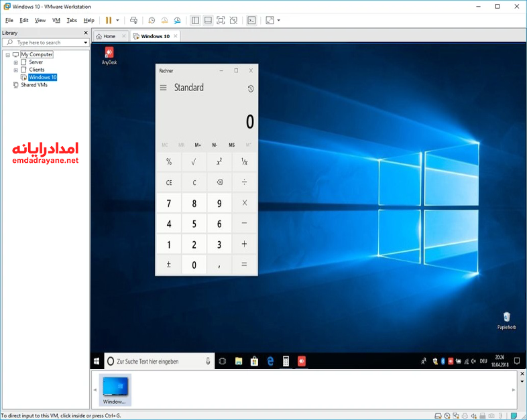This screenshot has width=527, height=420.
Task: Expand the Clients folder node
Action: [16, 70]
